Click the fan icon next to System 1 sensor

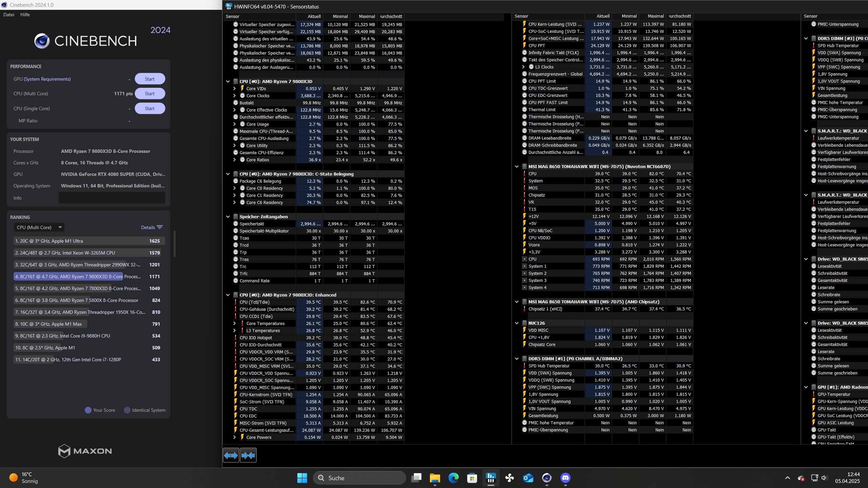click(x=525, y=266)
